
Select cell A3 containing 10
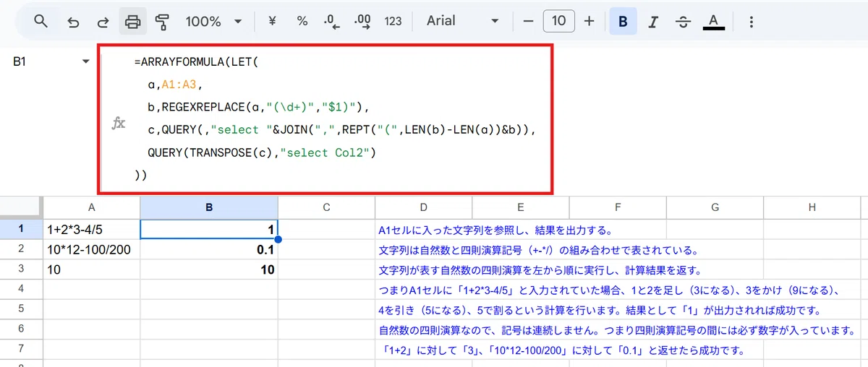click(x=92, y=269)
